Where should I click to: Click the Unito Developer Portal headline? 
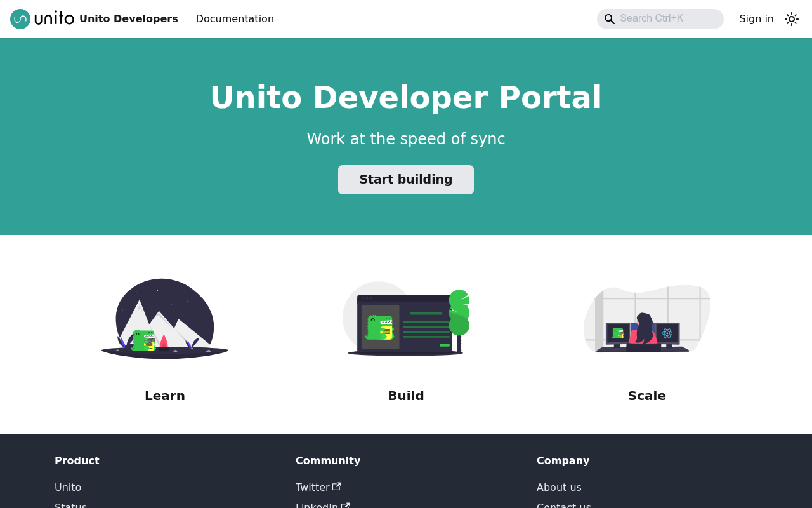point(406,97)
